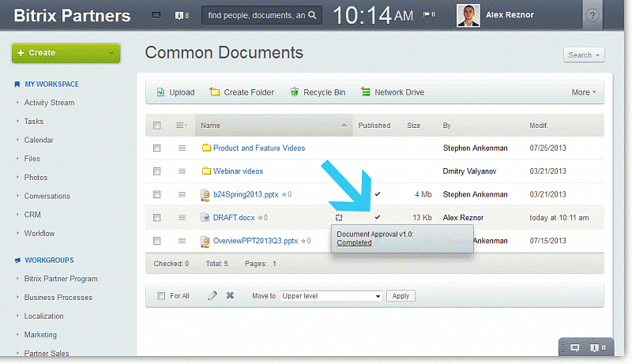This screenshot has height=364, width=632.
Task: Open the Webinar videos row menu icon
Action: tap(182, 171)
